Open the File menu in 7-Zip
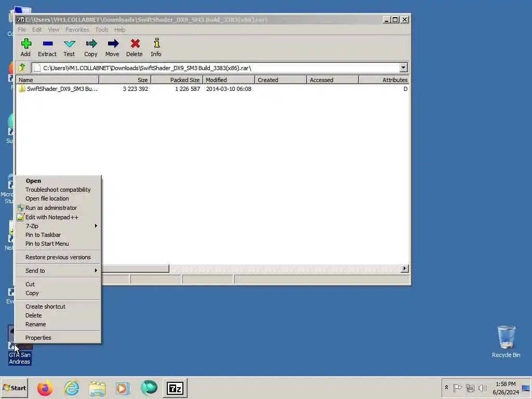Image resolution: width=532 pixels, height=399 pixels. pyautogui.click(x=22, y=30)
